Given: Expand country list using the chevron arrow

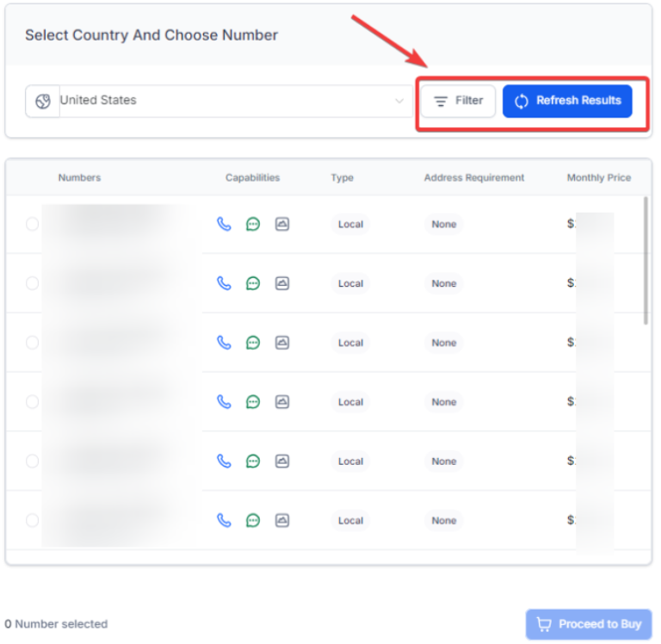Looking at the screenshot, I should [x=399, y=101].
